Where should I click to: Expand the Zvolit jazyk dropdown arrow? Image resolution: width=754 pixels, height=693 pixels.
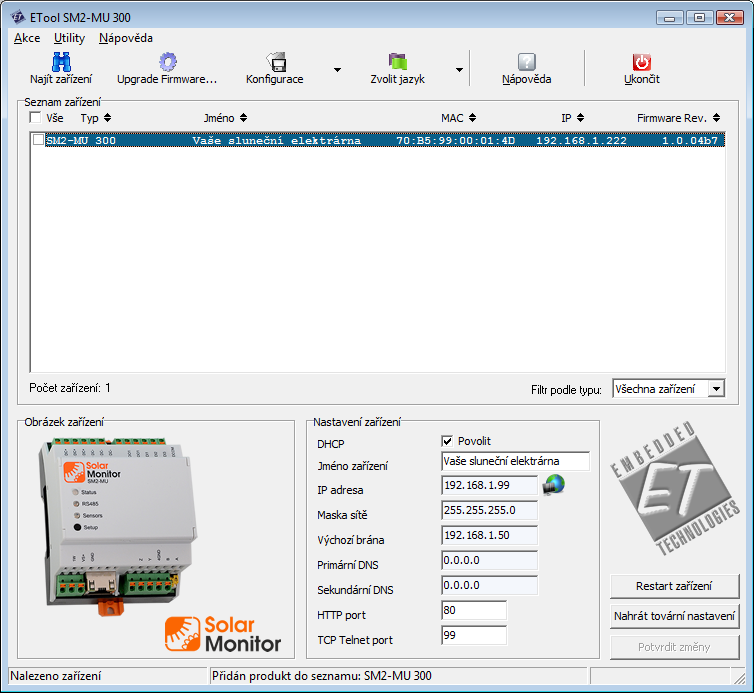tap(459, 70)
